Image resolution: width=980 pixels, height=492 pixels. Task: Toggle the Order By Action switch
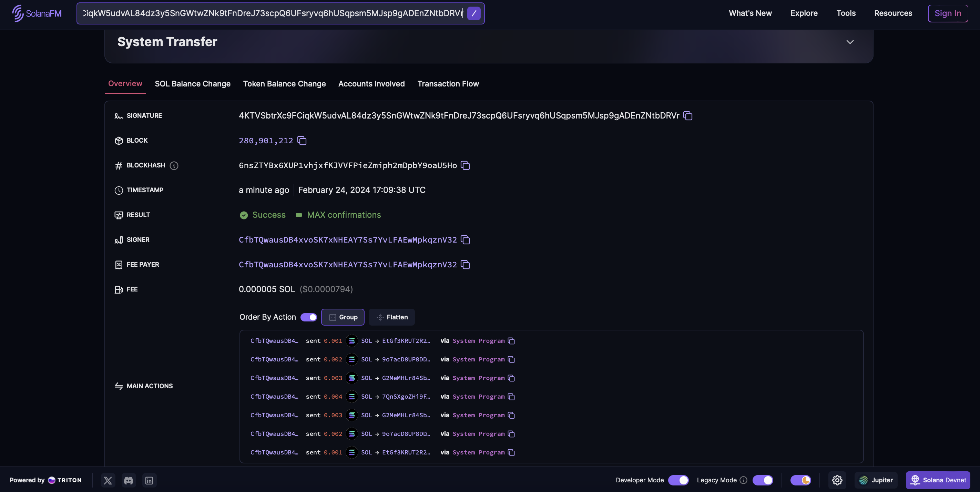click(308, 317)
